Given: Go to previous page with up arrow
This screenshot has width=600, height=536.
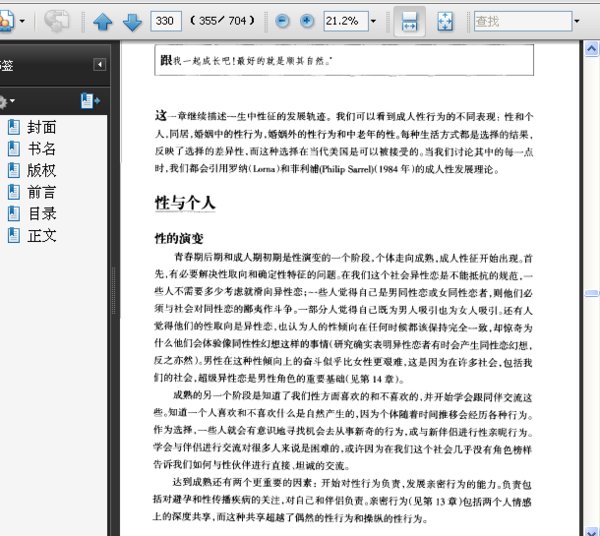Looking at the screenshot, I should click(x=103, y=21).
